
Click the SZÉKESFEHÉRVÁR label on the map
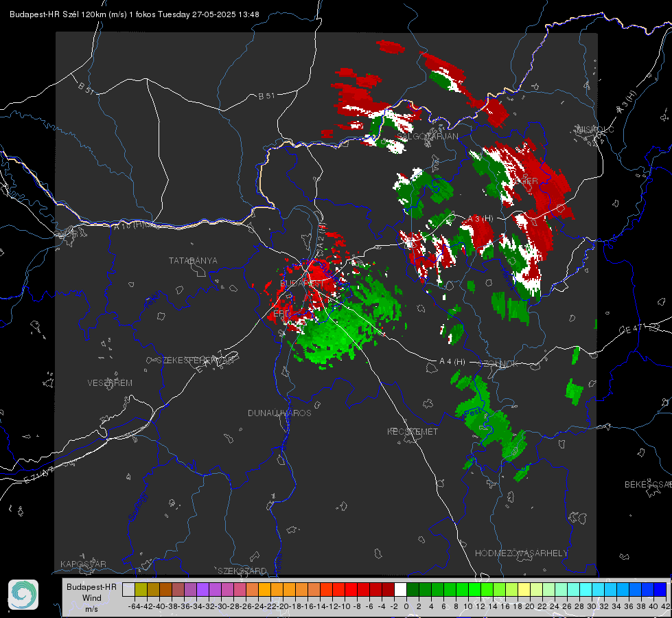196,360
